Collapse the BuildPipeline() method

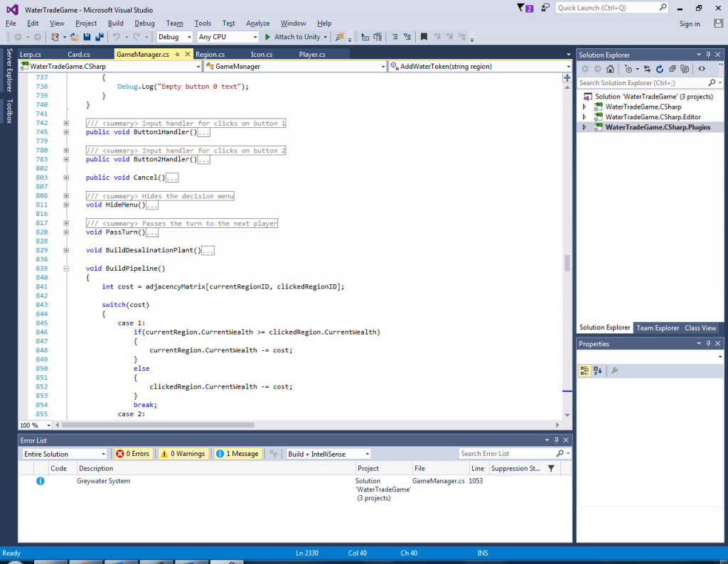[66, 269]
